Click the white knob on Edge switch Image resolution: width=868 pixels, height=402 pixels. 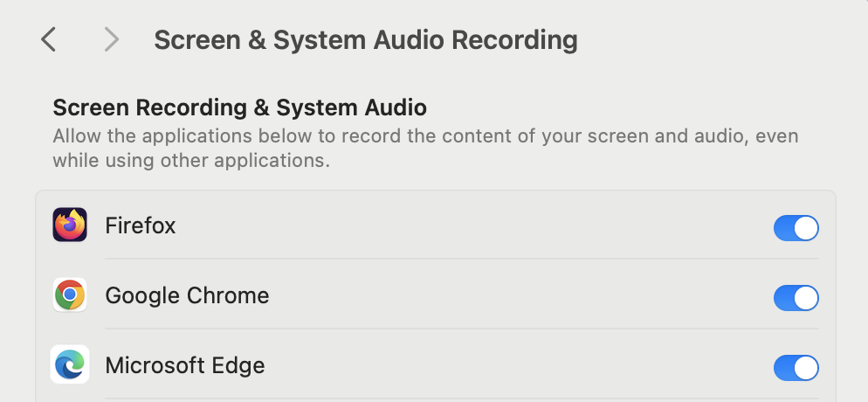point(806,368)
